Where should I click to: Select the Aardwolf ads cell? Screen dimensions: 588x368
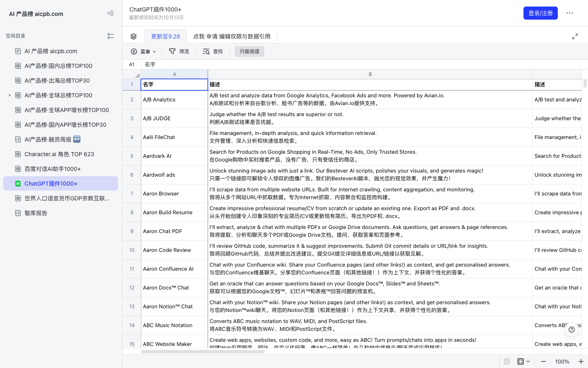174,175
